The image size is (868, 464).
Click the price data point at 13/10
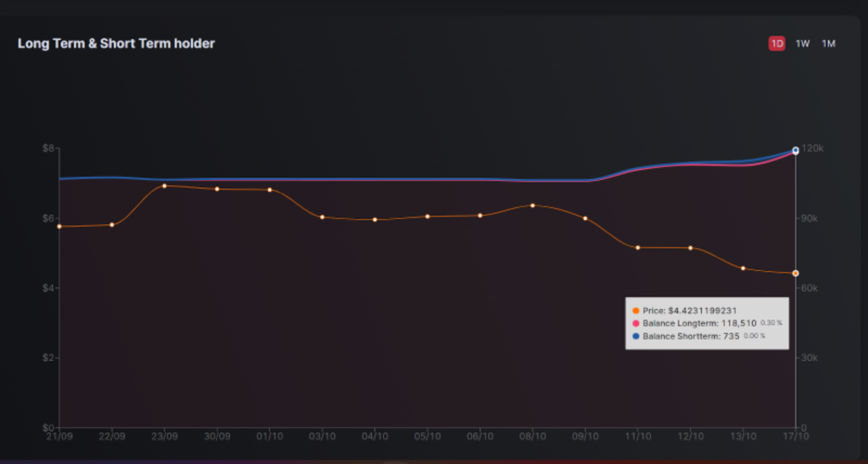click(743, 268)
